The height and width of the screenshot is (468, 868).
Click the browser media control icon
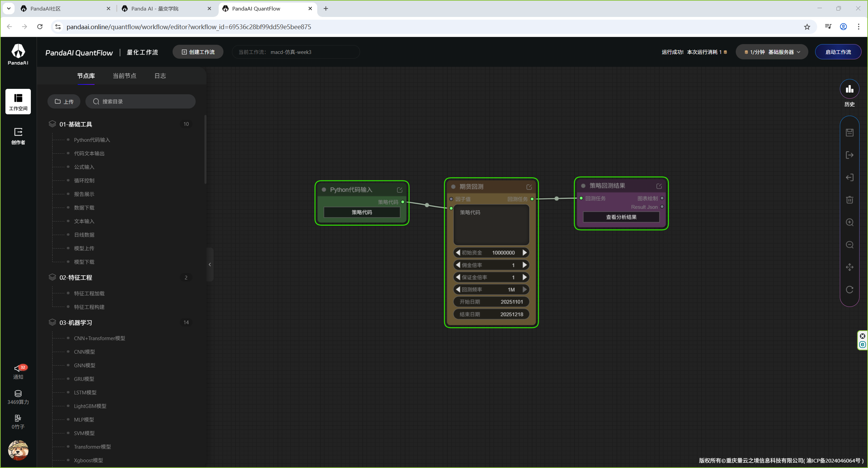[828, 27]
